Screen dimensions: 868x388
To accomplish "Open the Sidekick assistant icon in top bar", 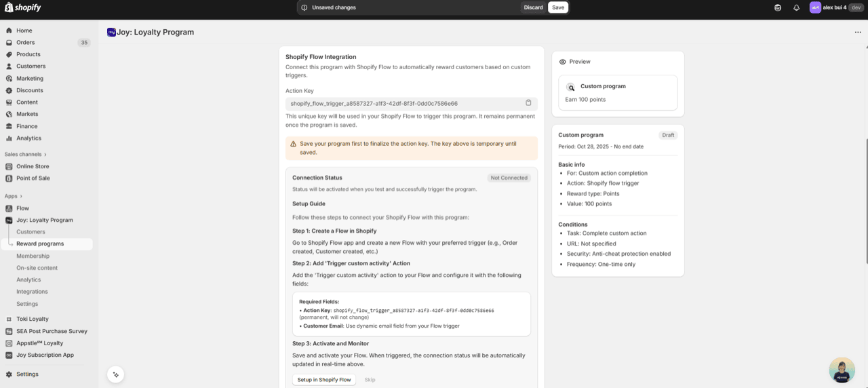I will tap(778, 7).
